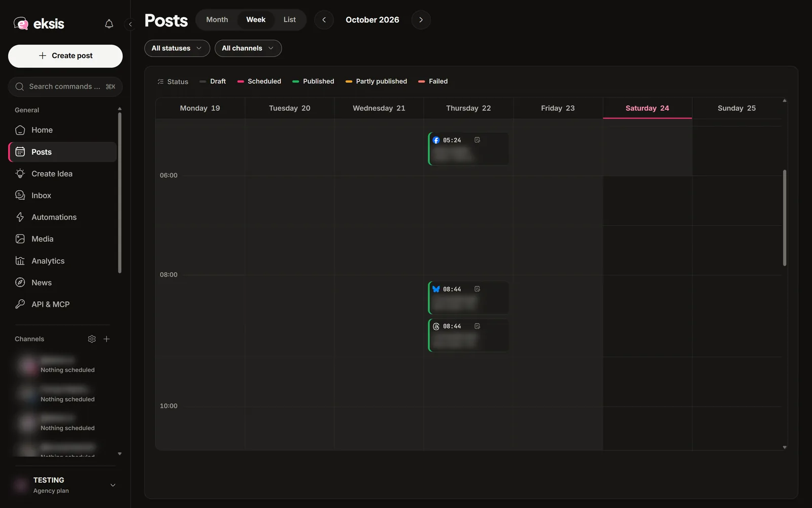Open Create Idea page
The width and height of the screenshot is (812, 508).
(62, 174)
